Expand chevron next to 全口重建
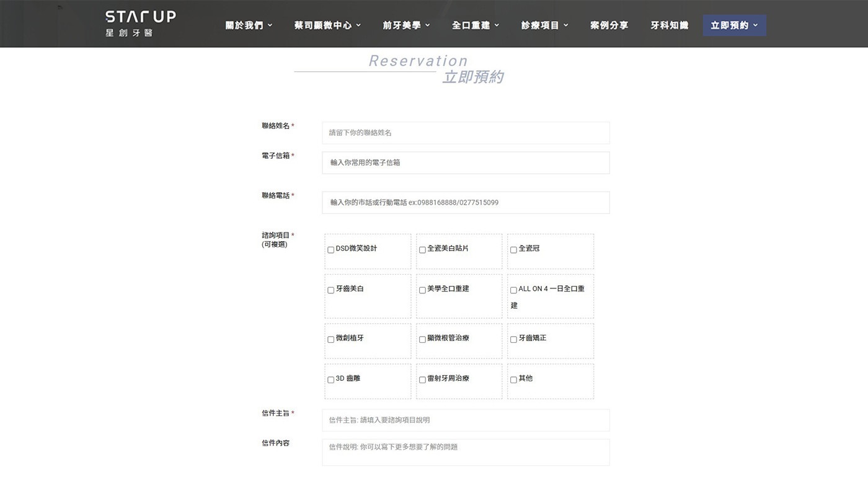The height and width of the screenshot is (480, 868). 497,25
